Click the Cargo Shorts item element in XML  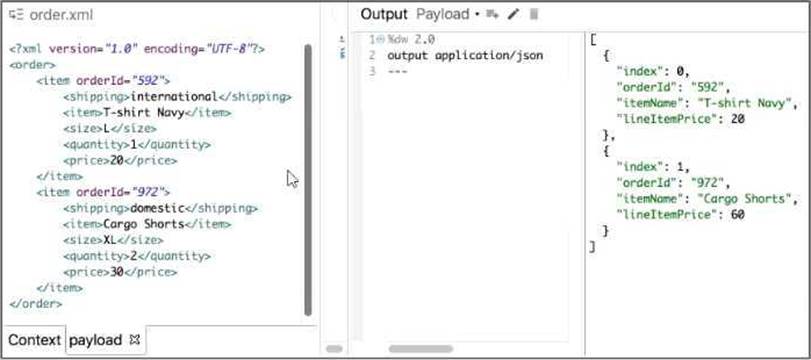(147, 224)
